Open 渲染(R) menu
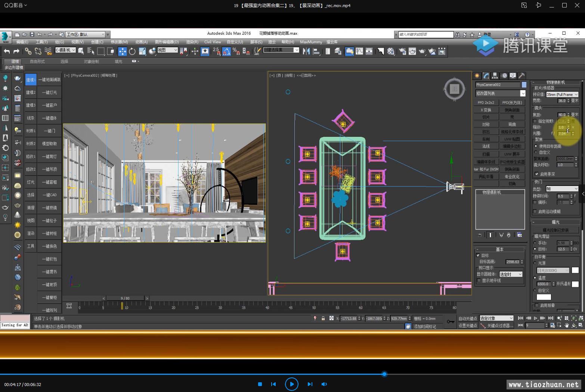This screenshot has width=585, height=392. 192,42
